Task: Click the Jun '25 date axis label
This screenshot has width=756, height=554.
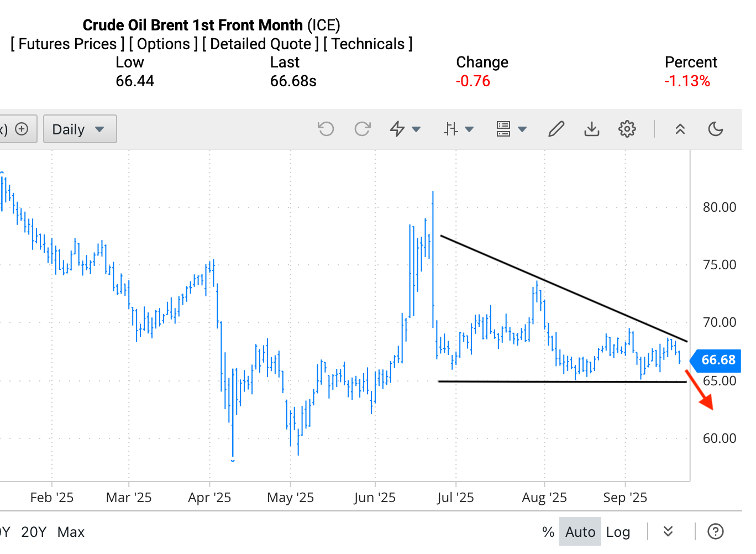Action: (x=375, y=498)
